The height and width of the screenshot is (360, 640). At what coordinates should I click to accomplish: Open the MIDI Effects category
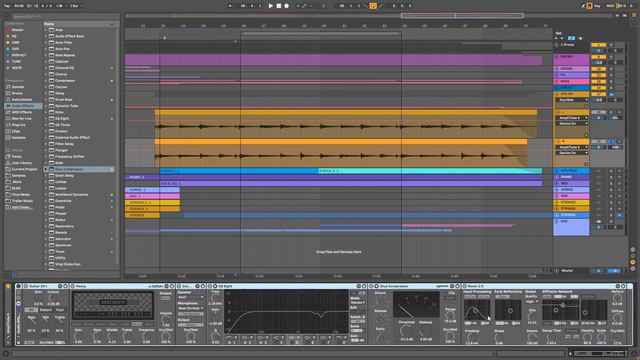pos(22,112)
